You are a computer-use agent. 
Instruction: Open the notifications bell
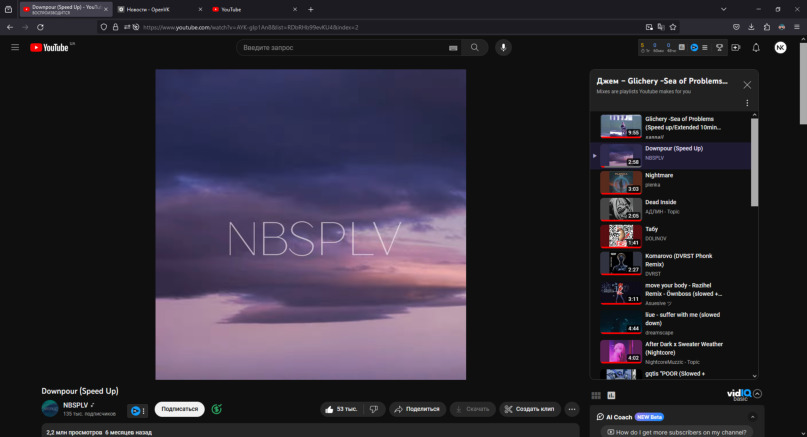[x=756, y=47]
